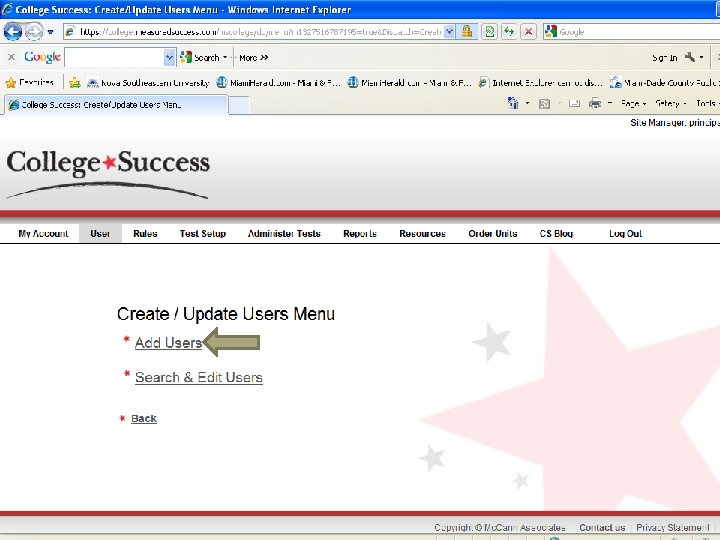Viewport: 720px width, 540px height.
Task: Open the Page menu in command bar
Action: click(x=633, y=103)
